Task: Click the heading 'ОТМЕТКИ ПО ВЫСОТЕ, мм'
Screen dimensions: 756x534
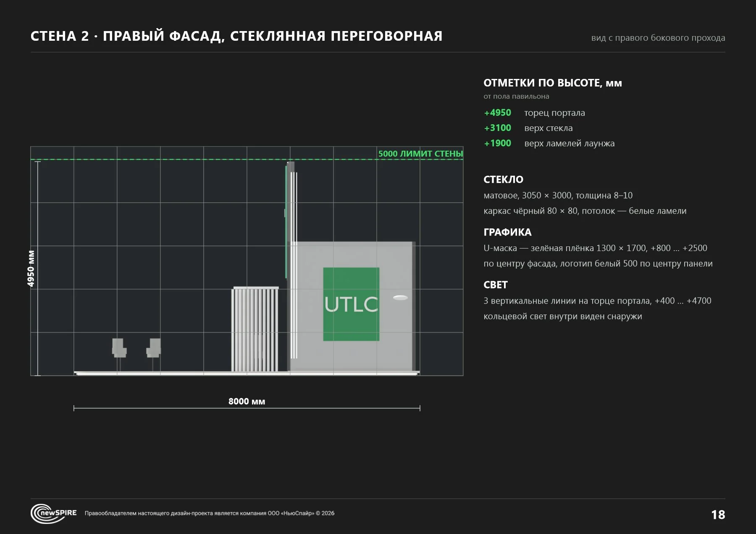Action: (553, 83)
